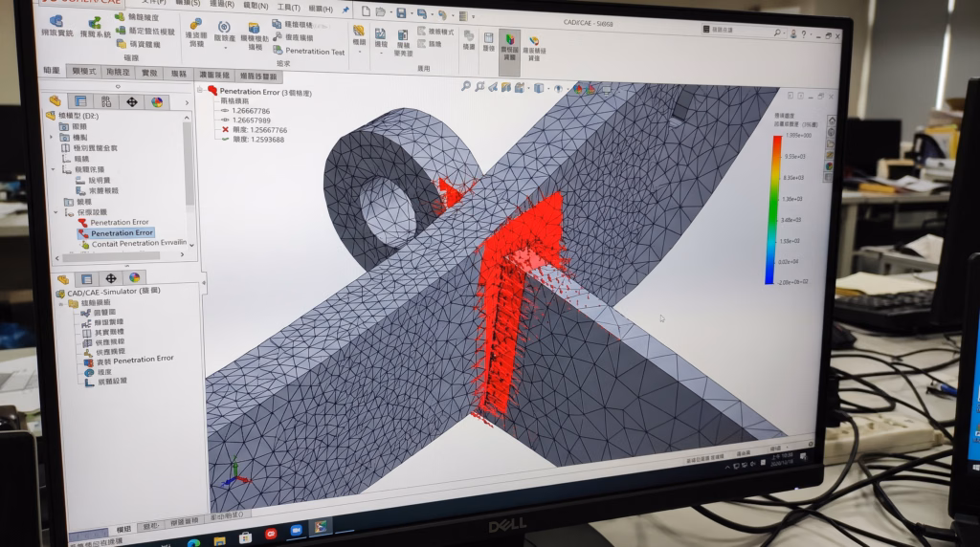Click the Save floppy-disk icon
The image size is (980, 547).
tap(401, 12)
